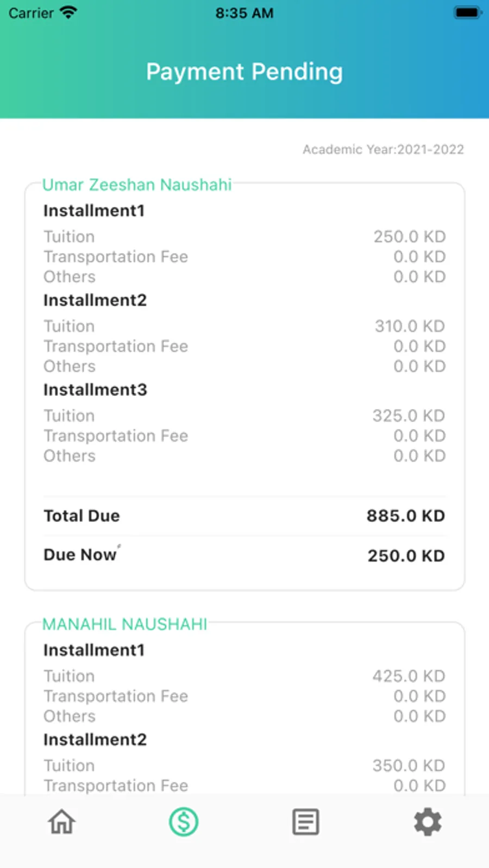Select the Academic Year 2021-2022 label
This screenshot has width=489, height=868.
point(383,149)
